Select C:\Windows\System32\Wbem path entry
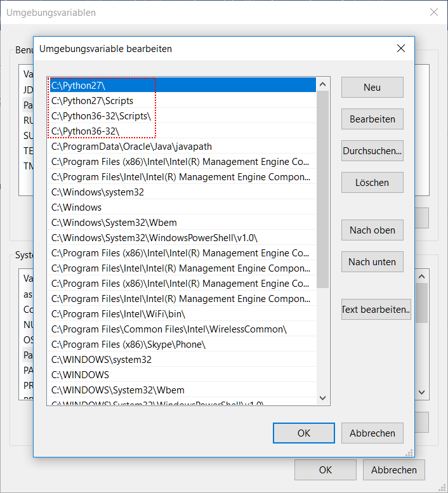Viewport: 448px width, 493px height. (x=114, y=223)
